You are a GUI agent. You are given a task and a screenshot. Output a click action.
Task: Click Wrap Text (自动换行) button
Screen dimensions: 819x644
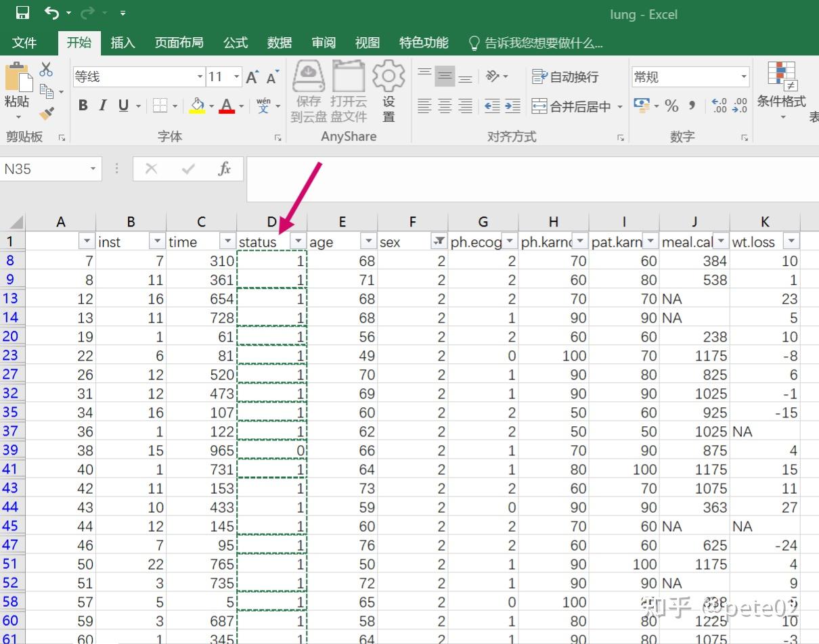[565, 76]
